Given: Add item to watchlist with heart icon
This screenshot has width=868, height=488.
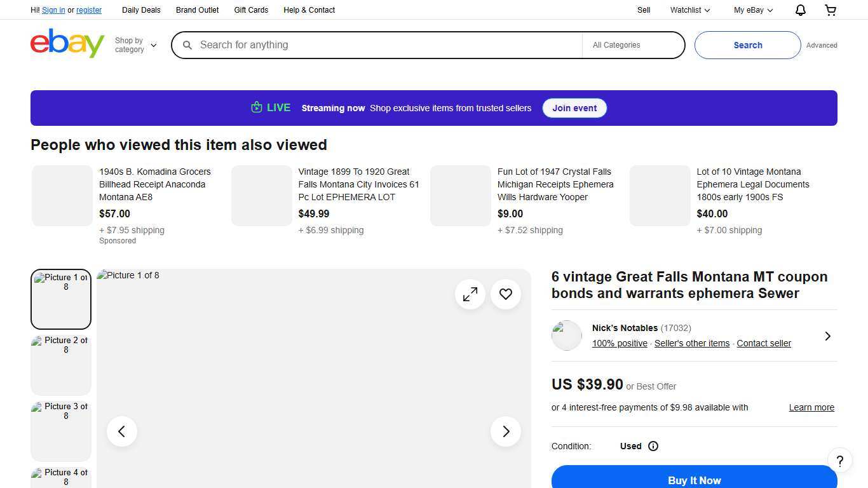Looking at the screenshot, I should click(506, 294).
